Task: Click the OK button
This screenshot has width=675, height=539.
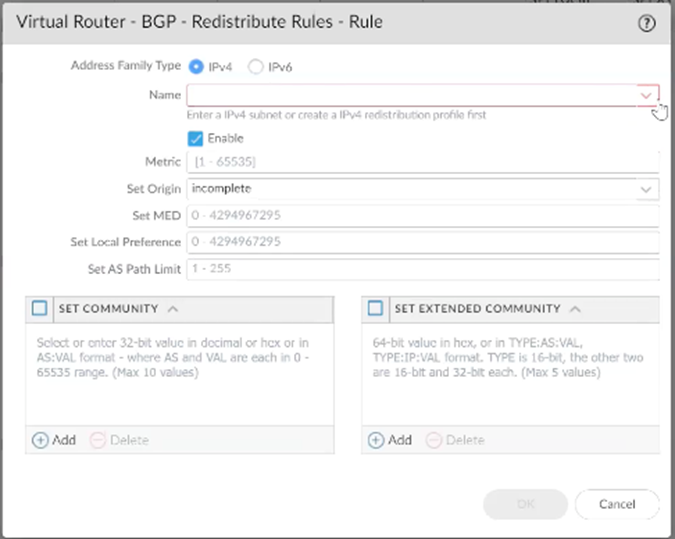Action: point(525,504)
